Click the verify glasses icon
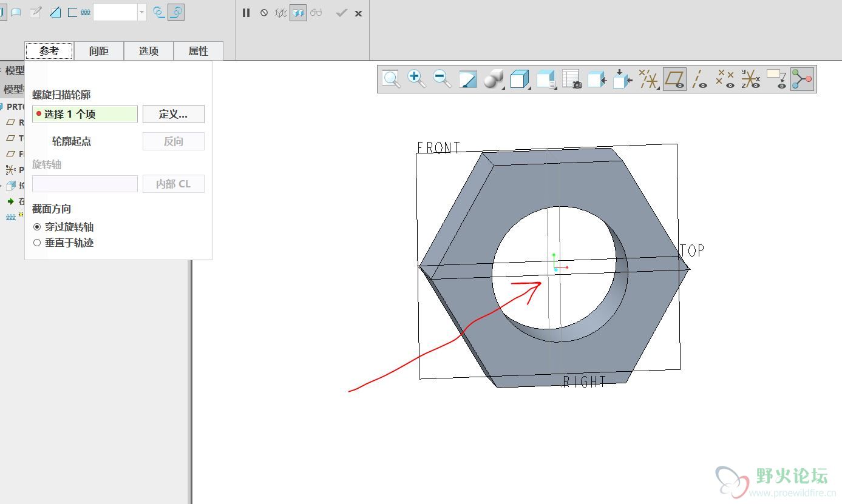This screenshot has width=842, height=504. pos(316,13)
